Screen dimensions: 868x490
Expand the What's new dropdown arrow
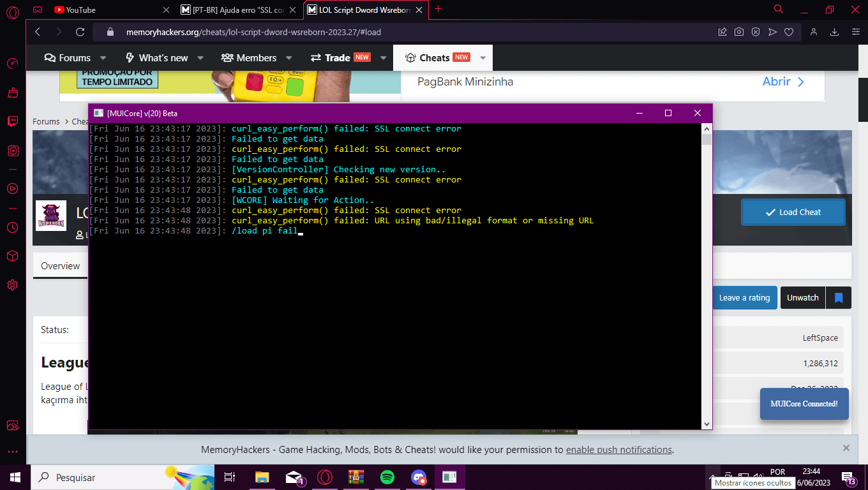click(200, 57)
